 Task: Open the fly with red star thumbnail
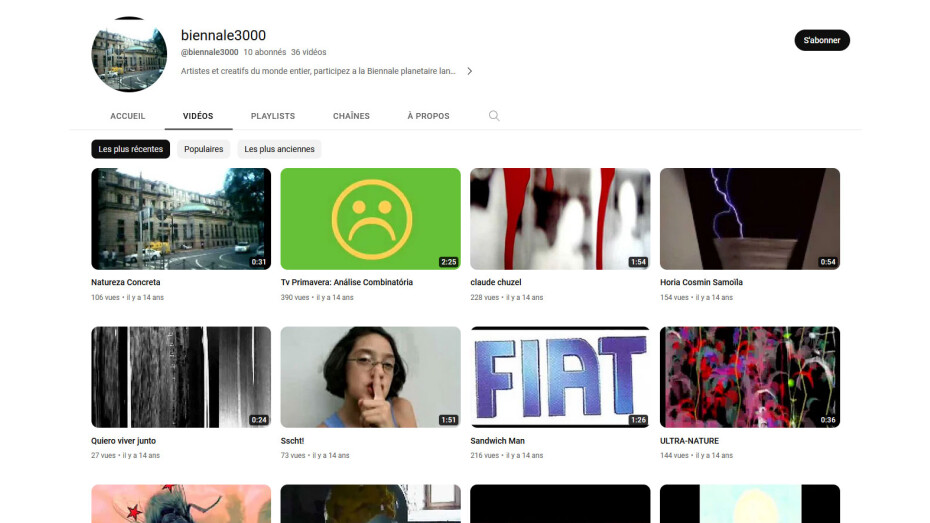(x=181, y=504)
